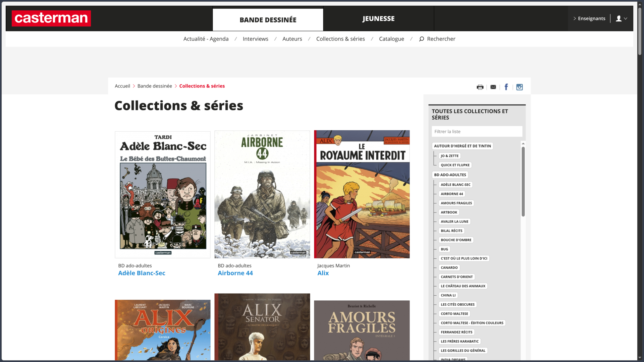This screenshot has width=644, height=362.
Task: Click the collections list scrollbar
Action: pyautogui.click(x=523, y=181)
